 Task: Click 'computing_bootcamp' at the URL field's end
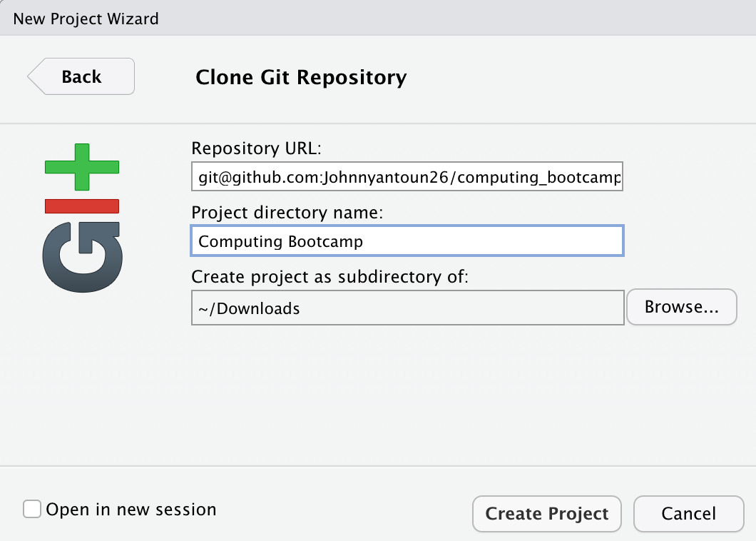pos(539,177)
